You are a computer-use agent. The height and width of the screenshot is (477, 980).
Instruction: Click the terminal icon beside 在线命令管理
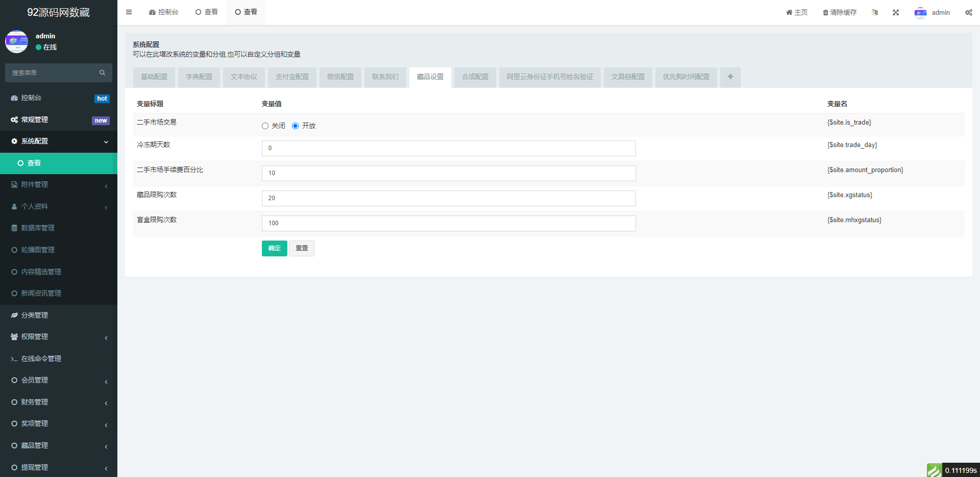click(x=14, y=359)
